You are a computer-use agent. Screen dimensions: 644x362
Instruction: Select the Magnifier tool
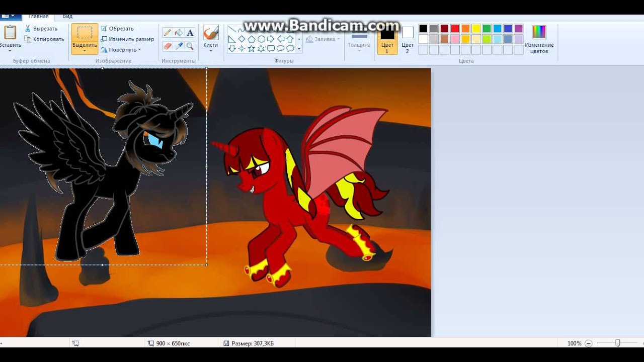click(190, 46)
